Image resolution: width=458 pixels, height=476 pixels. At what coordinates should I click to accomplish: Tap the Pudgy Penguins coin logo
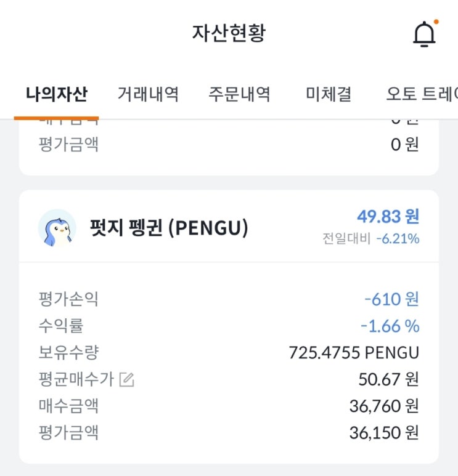point(57,228)
